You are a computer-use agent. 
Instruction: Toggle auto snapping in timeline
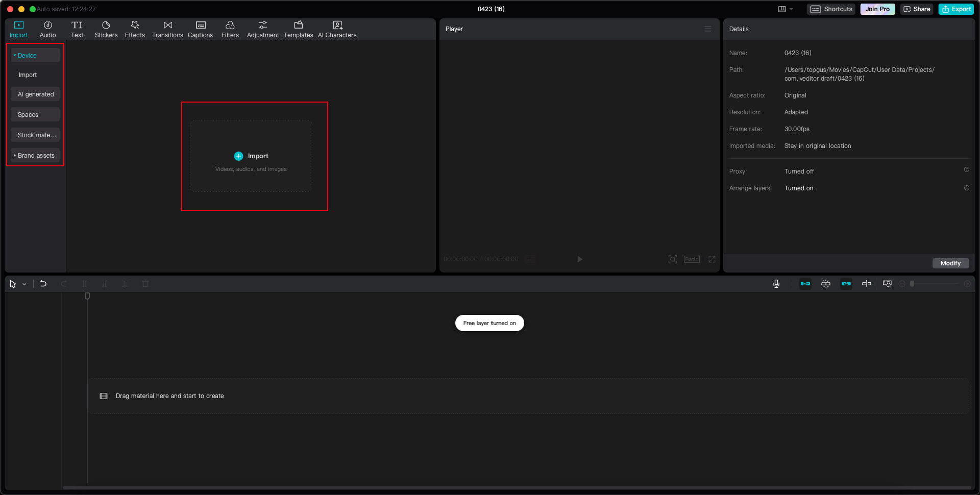coord(826,284)
